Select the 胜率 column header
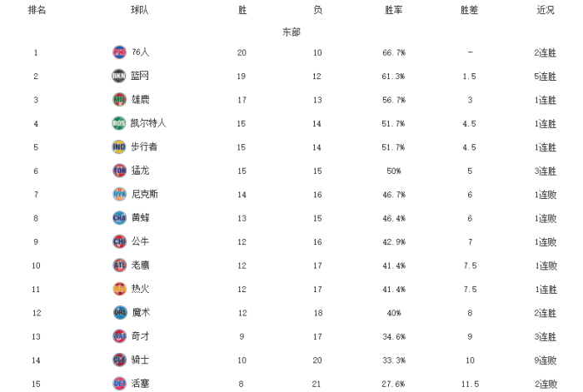Screen dimensions: 583x392 click(x=394, y=11)
